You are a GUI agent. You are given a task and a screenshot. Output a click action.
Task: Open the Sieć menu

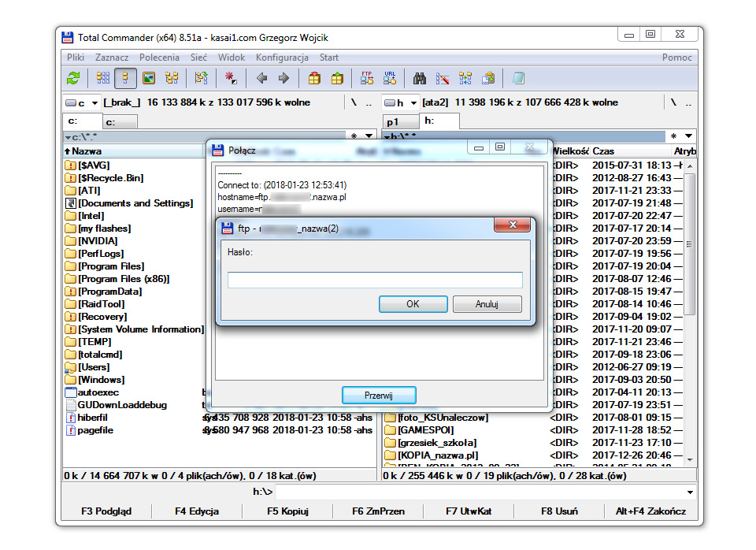point(198,58)
